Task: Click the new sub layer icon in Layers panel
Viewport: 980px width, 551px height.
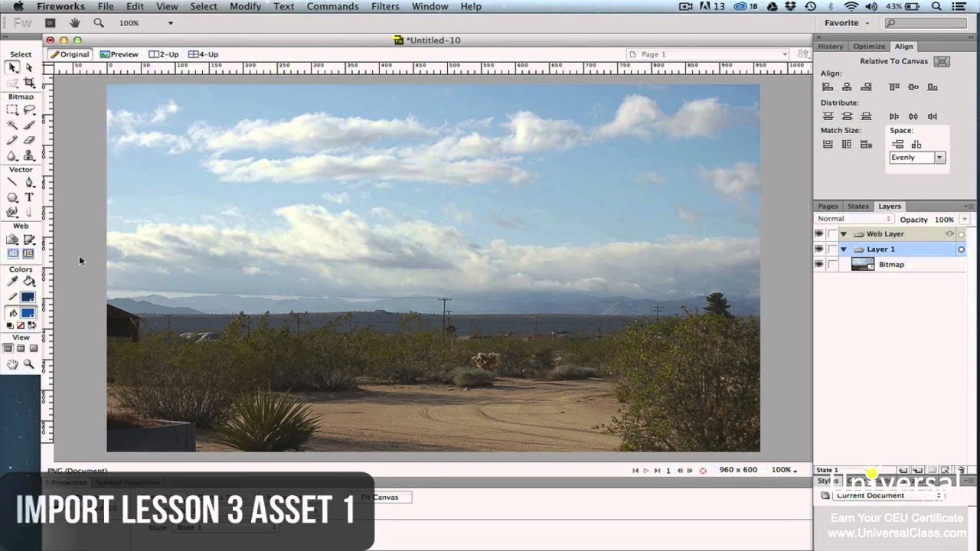Action: pos(916,470)
